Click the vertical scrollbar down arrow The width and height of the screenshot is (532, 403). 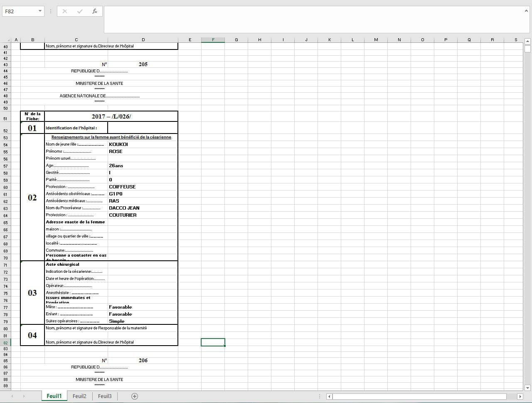[527, 388]
